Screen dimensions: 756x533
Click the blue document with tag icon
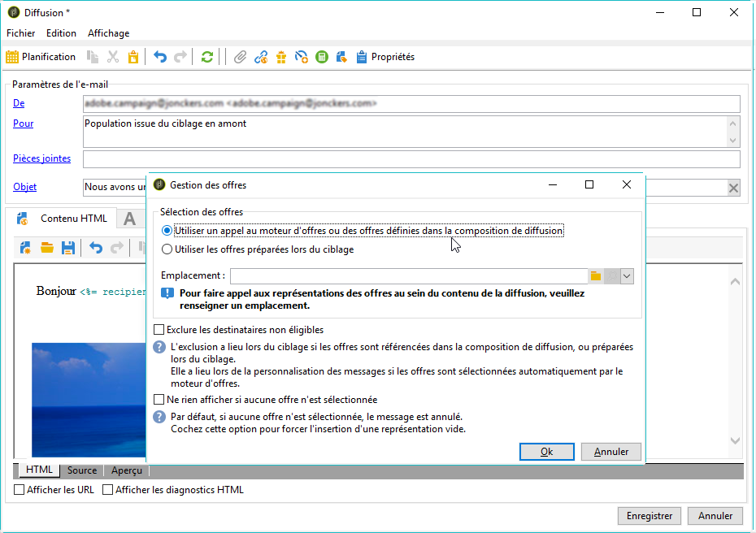[341, 57]
